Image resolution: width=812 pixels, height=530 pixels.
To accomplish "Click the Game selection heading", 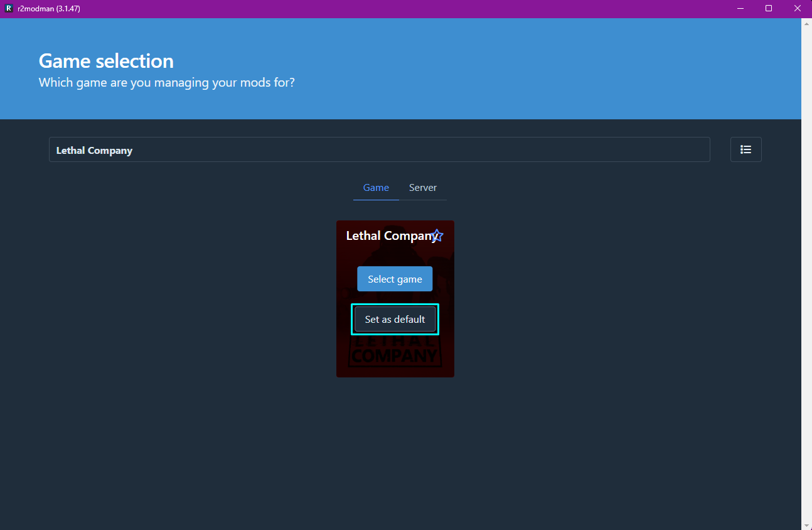I will pyautogui.click(x=106, y=61).
